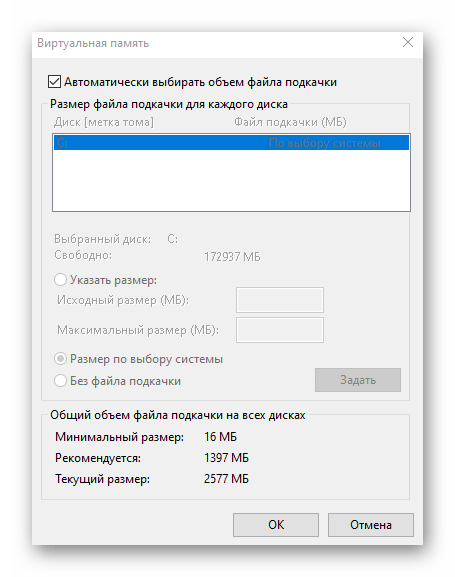Choose the 'Размер по выбору системы' radio option
The height and width of the screenshot is (577, 455).
(60, 359)
